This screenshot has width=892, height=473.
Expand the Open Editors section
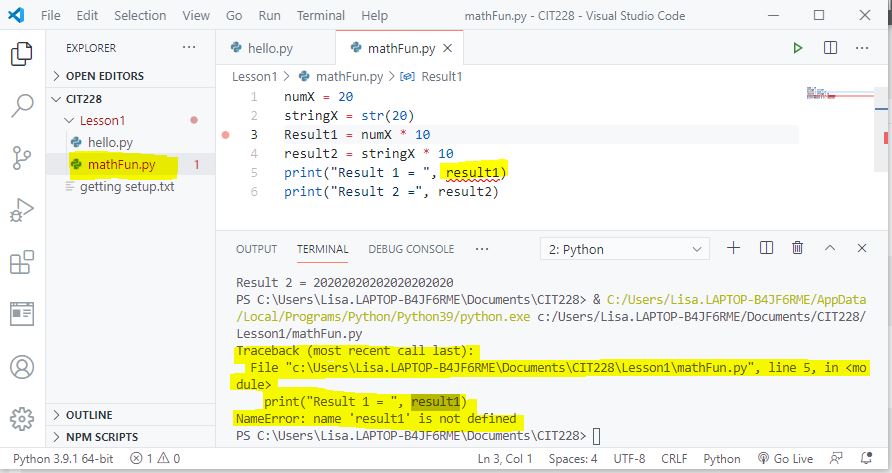coord(105,76)
